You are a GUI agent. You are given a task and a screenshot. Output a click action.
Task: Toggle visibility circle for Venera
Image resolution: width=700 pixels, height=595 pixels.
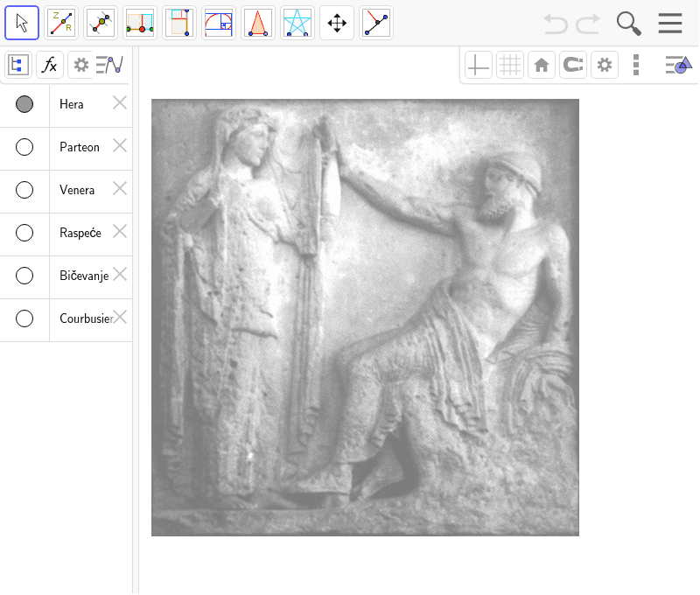pos(24,190)
